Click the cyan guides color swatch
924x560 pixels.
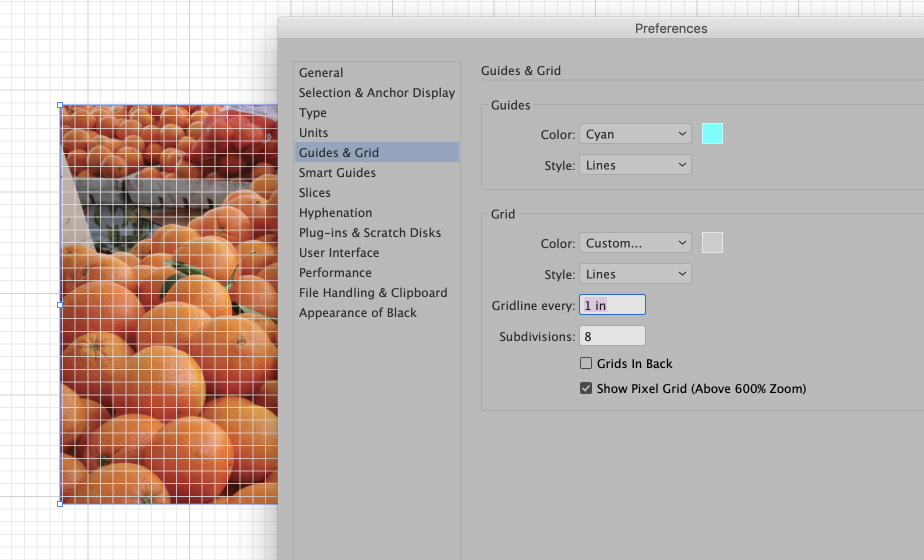click(x=712, y=134)
